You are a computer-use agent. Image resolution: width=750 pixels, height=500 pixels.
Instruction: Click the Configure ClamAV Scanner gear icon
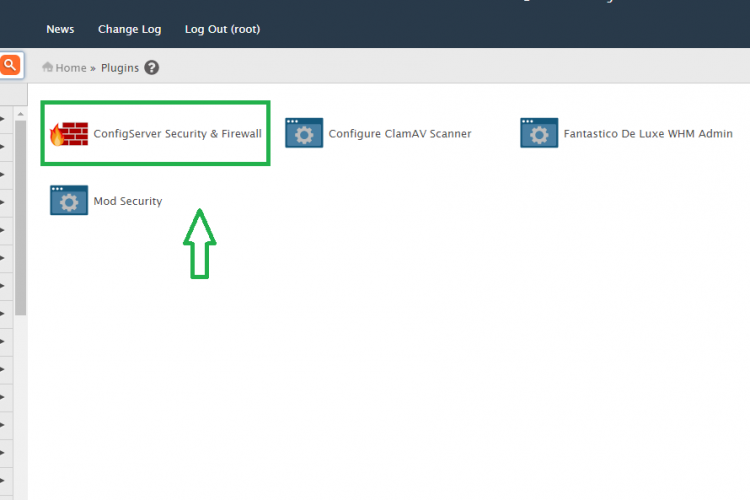click(304, 133)
